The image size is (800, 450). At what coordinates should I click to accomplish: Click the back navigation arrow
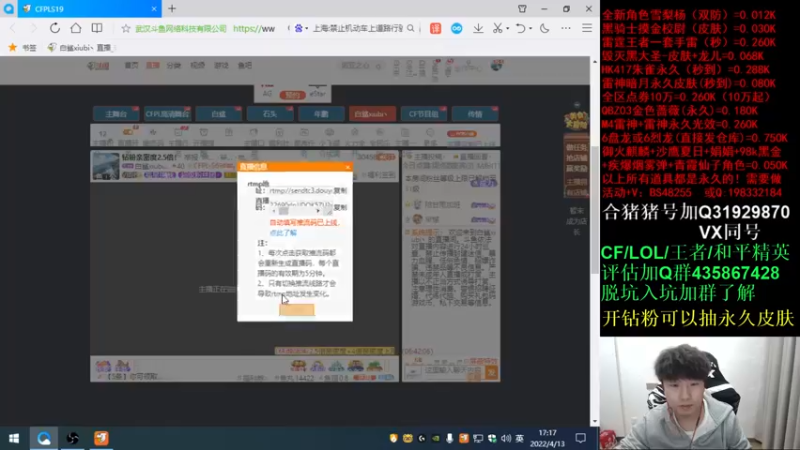[13, 28]
